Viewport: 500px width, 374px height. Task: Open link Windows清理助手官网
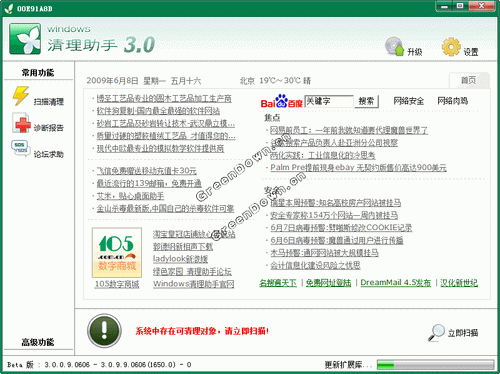coord(193,284)
